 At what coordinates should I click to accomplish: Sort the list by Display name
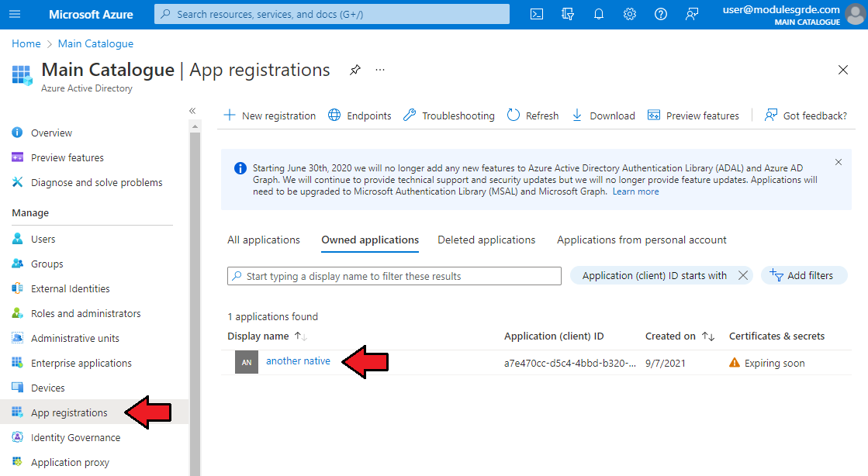coord(301,336)
